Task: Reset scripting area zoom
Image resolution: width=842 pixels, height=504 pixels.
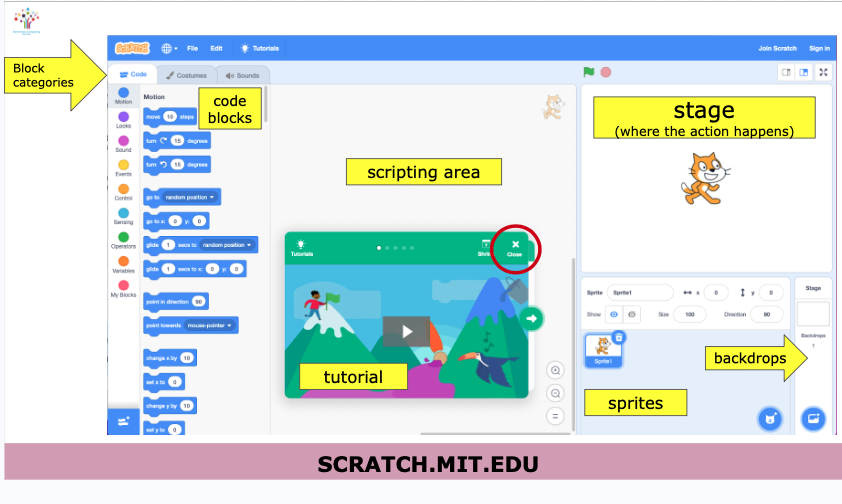Action: 555,416
